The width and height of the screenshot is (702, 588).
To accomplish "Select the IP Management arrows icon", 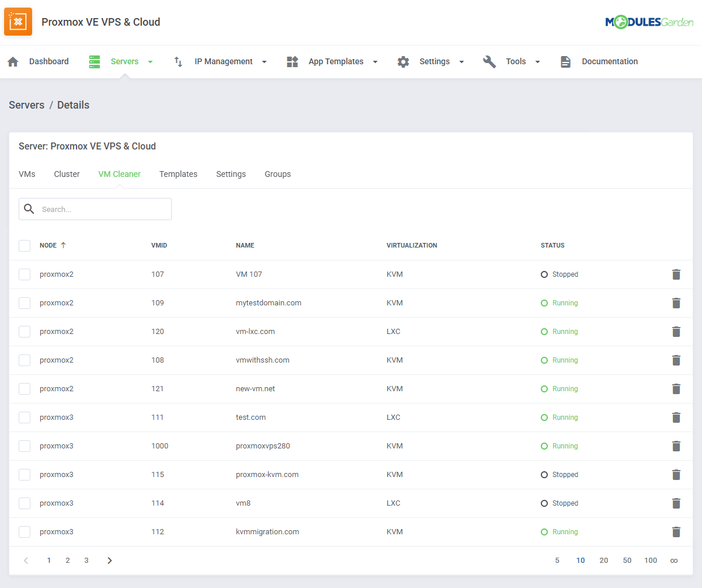I will (178, 61).
